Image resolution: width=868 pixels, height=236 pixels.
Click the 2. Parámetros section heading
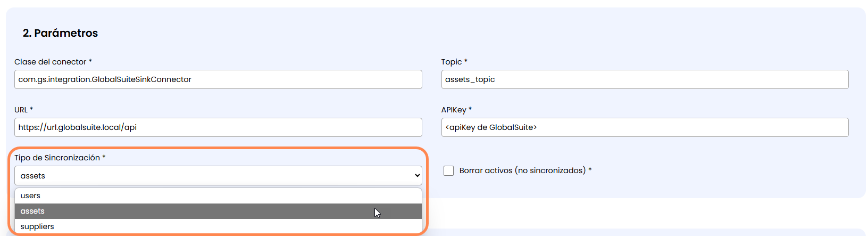pyautogui.click(x=60, y=33)
